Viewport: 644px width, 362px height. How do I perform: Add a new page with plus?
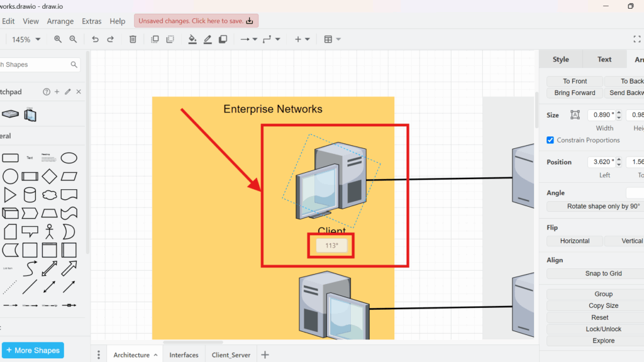click(265, 355)
